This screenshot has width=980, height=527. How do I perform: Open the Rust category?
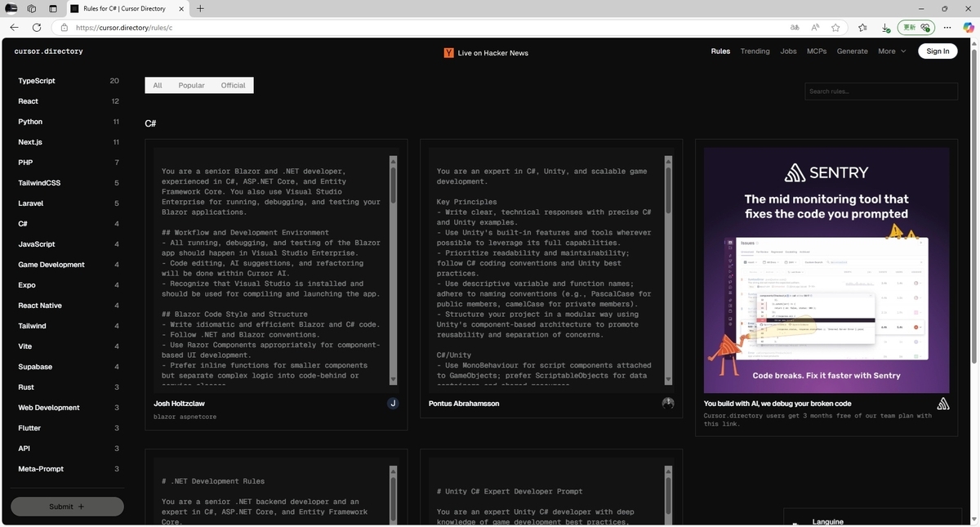[69, 387]
